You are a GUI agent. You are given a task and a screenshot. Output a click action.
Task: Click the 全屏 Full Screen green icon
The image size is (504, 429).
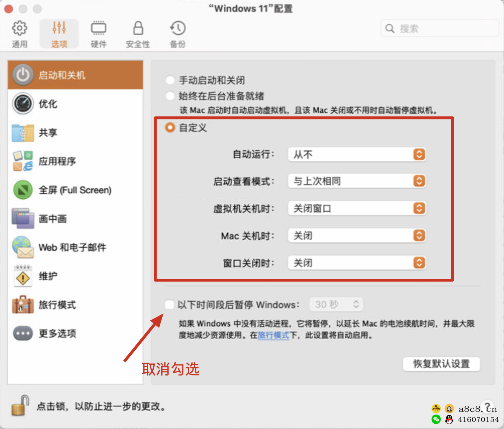23,190
